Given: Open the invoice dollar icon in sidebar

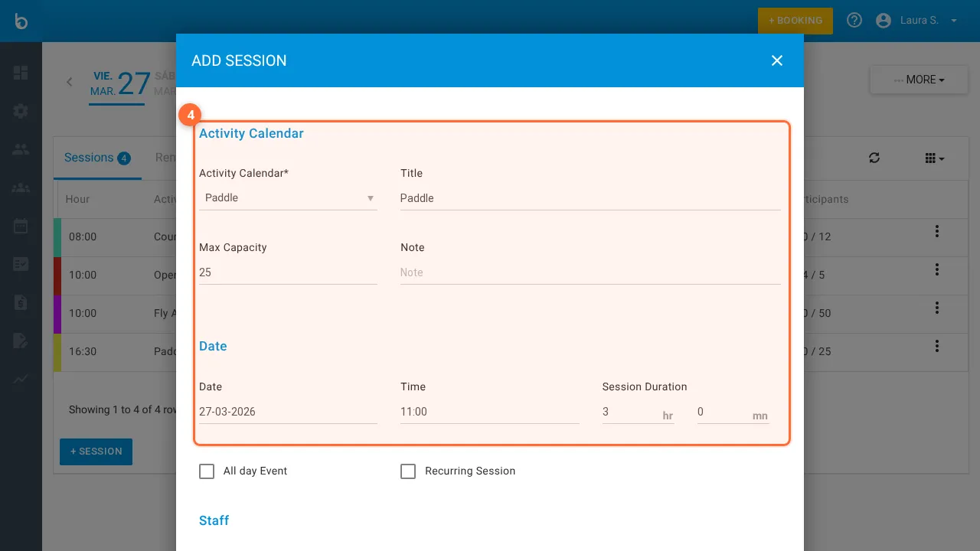Looking at the screenshot, I should [x=21, y=302].
